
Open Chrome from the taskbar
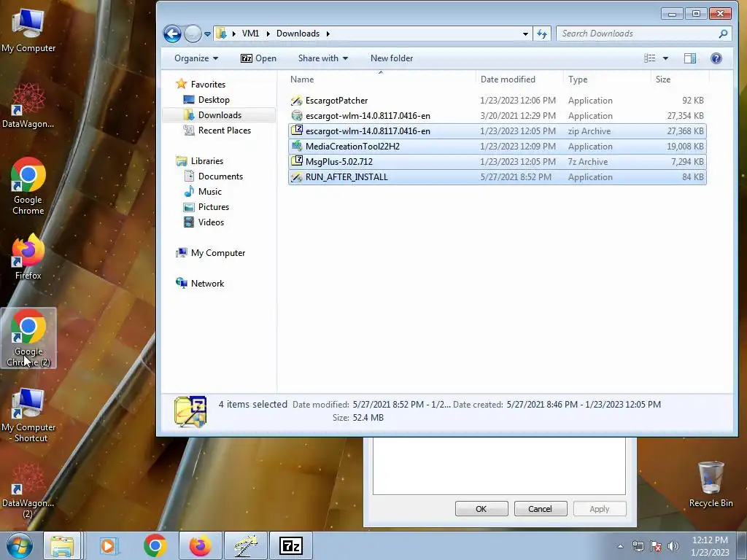pyautogui.click(x=155, y=545)
